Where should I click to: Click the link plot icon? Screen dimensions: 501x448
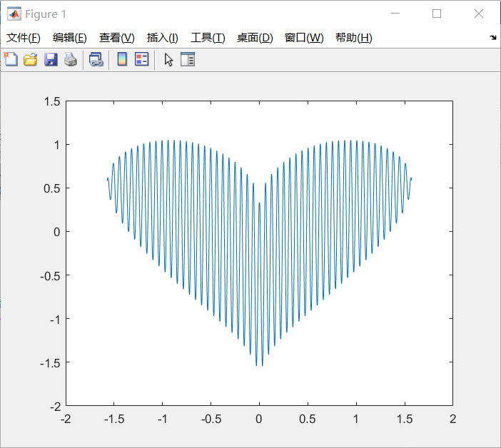96,59
